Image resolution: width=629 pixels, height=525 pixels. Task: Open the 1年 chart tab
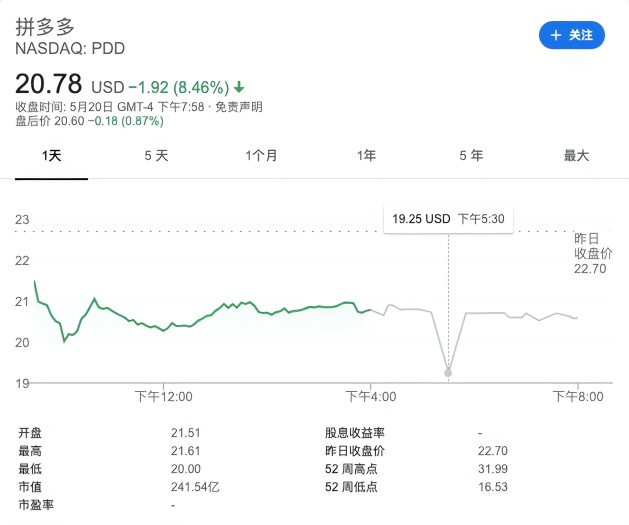point(367,156)
